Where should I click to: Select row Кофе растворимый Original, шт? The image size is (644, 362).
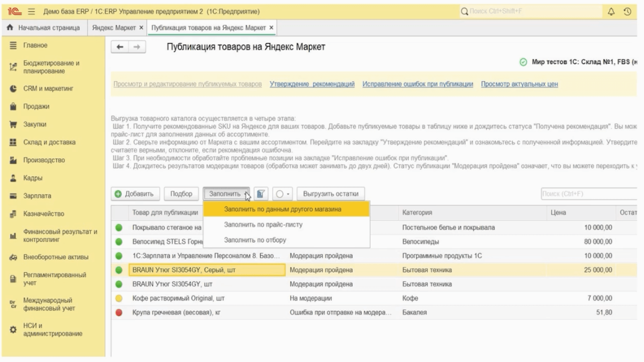point(374,298)
